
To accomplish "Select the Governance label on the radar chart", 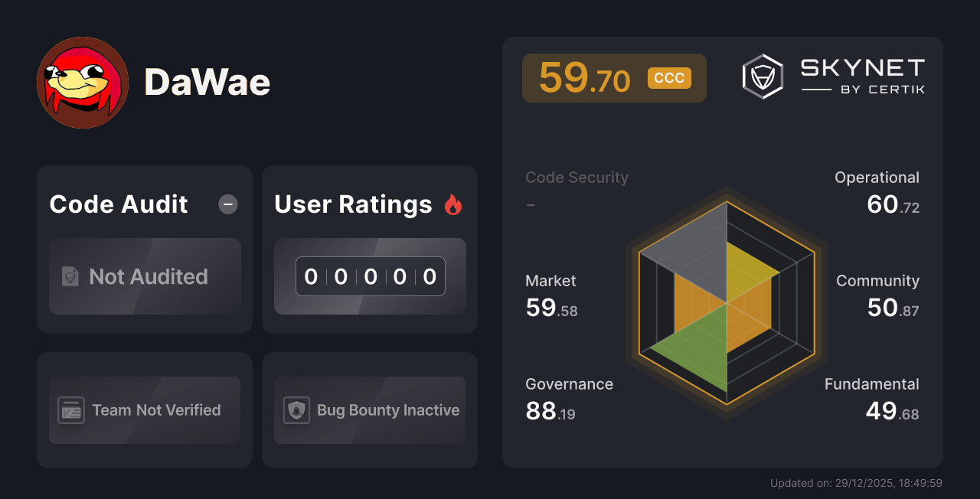I will [x=569, y=383].
